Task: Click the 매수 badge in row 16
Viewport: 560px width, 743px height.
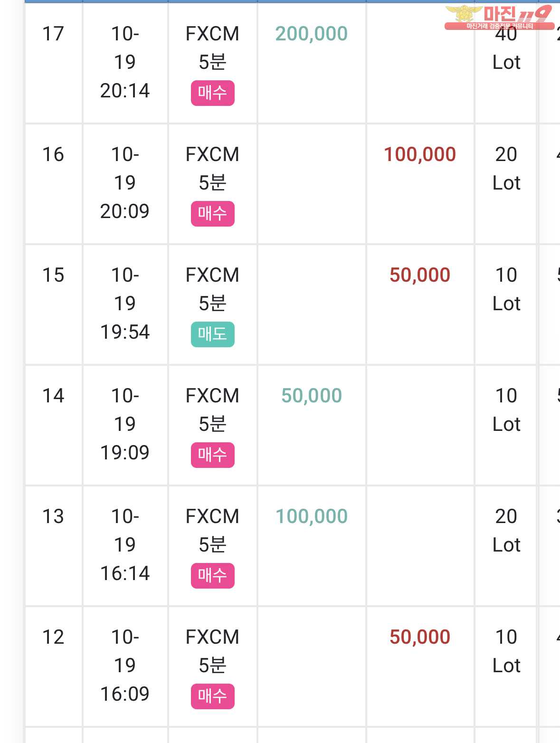Action: click(x=213, y=214)
